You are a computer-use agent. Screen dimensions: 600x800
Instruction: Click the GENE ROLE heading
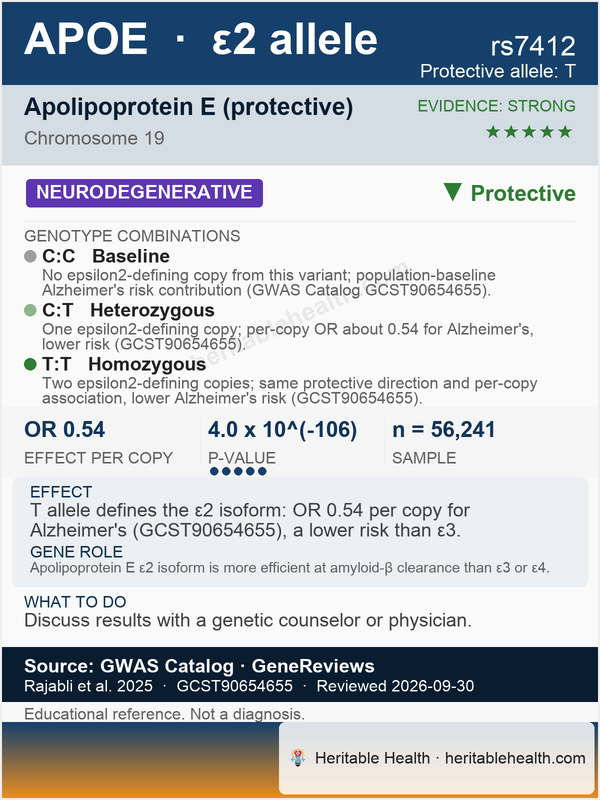[x=77, y=552]
